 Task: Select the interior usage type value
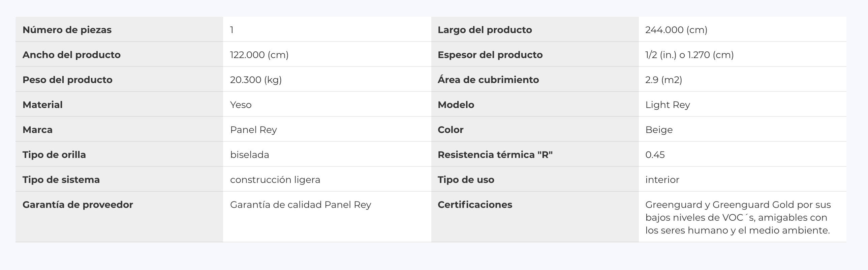point(662,180)
